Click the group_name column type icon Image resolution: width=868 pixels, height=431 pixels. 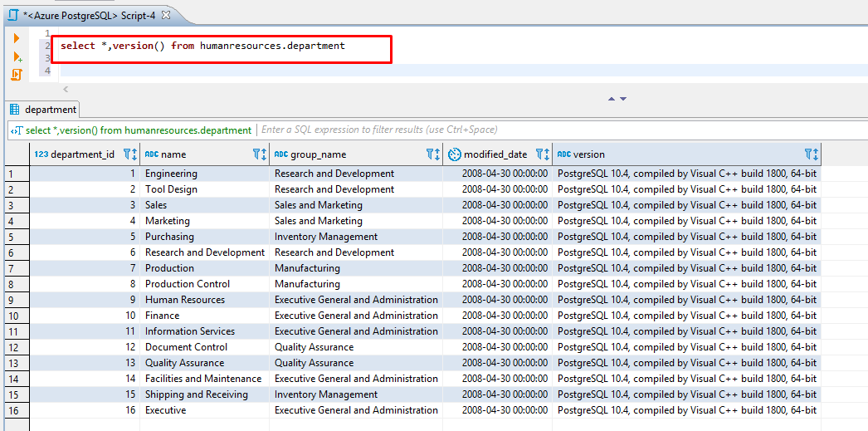[281, 154]
